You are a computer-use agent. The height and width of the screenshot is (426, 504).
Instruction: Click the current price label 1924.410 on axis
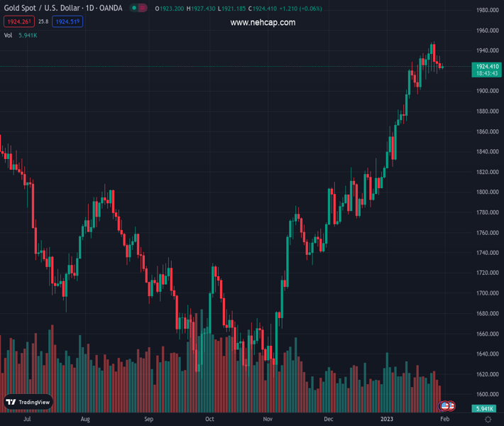tap(487, 67)
